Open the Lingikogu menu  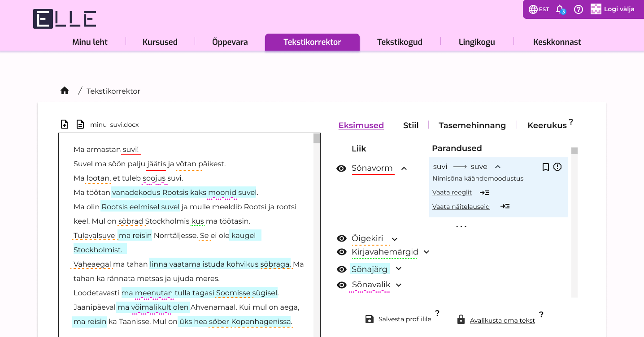pos(477,42)
